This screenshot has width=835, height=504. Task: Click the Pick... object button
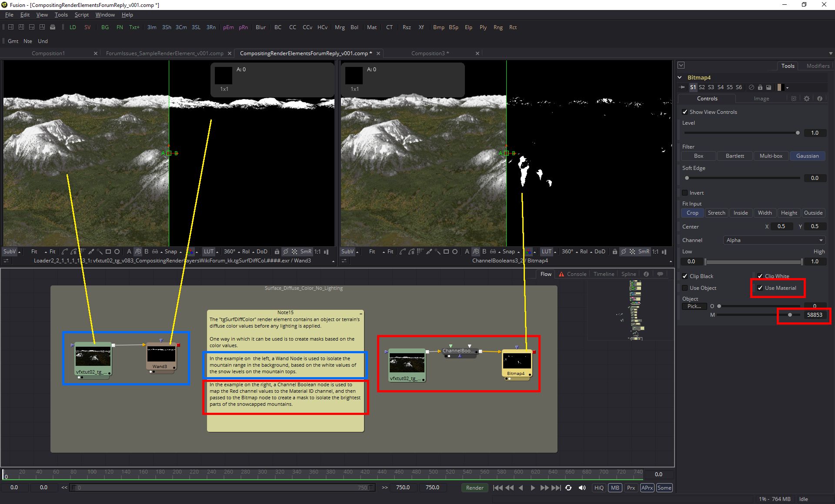[x=694, y=306]
